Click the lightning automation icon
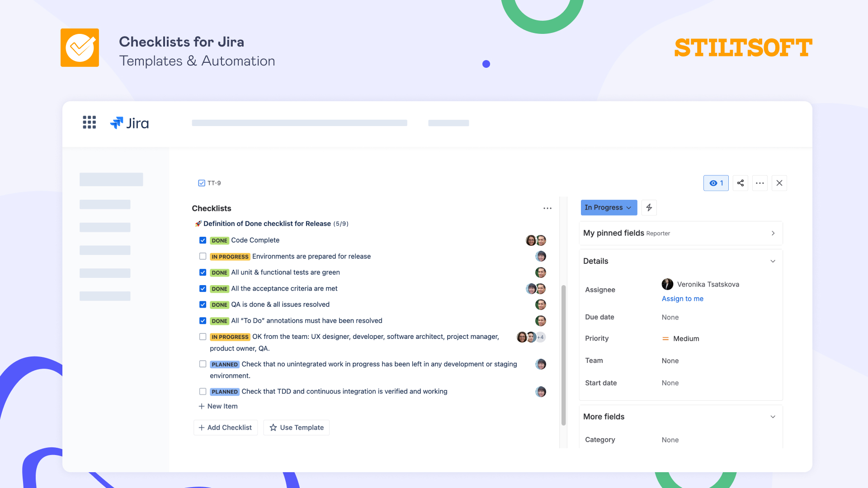Viewport: 868px width, 488px height. pos(649,207)
